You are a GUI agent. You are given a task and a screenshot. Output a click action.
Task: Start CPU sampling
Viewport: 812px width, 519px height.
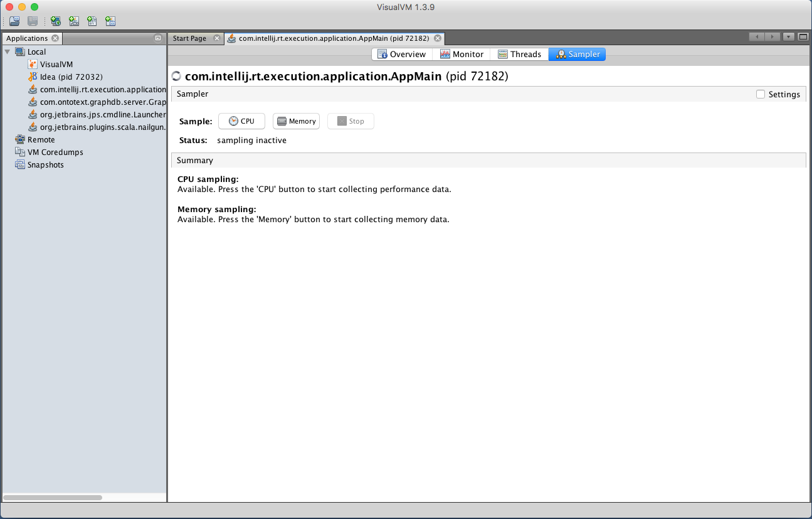241,121
